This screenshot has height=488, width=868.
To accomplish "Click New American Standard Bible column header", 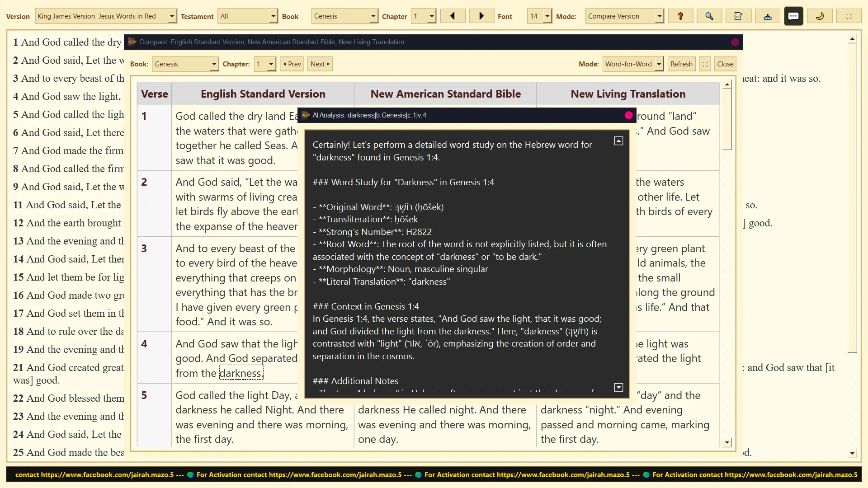I will coord(446,94).
